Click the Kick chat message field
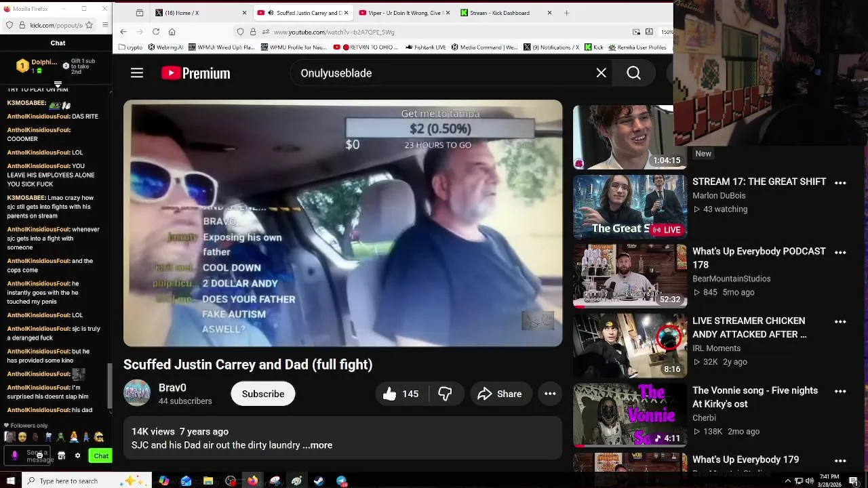 (x=28, y=456)
